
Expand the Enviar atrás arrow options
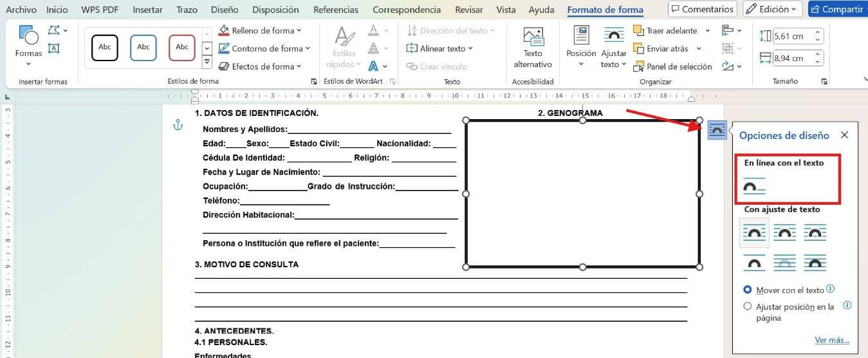click(699, 48)
